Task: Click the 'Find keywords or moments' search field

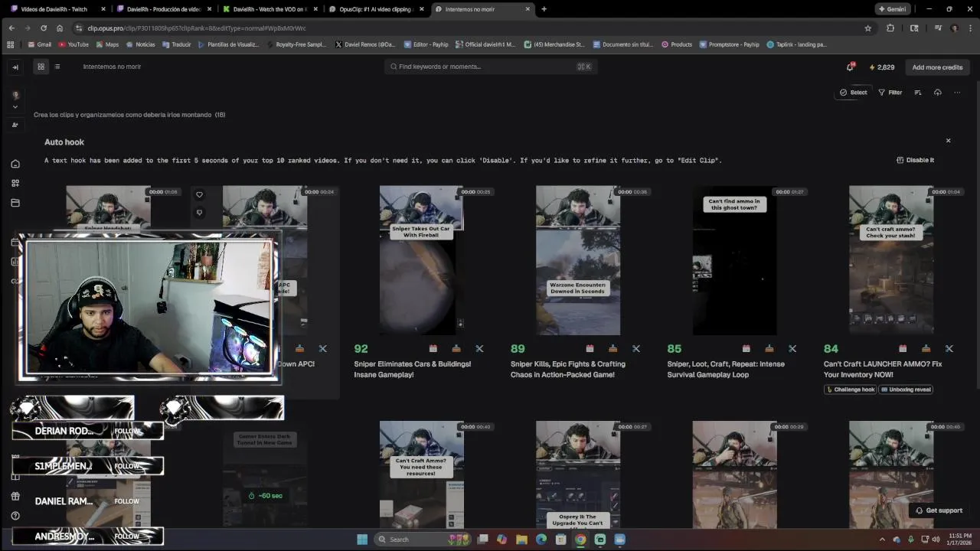Action: tap(490, 67)
